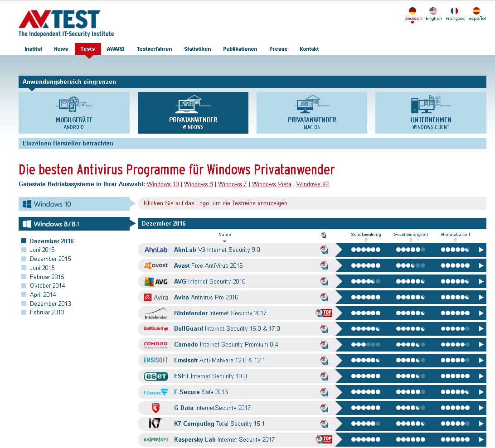Click the G Data logo icon
This screenshot has width=495, height=448.
155,408
